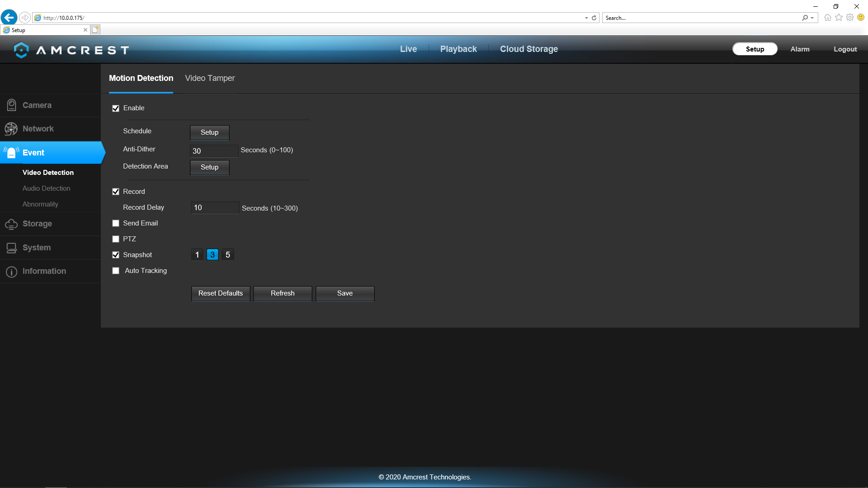Open Schedule Setup button
Image resolution: width=868 pixels, height=488 pixels.
[x=209, y=132]
